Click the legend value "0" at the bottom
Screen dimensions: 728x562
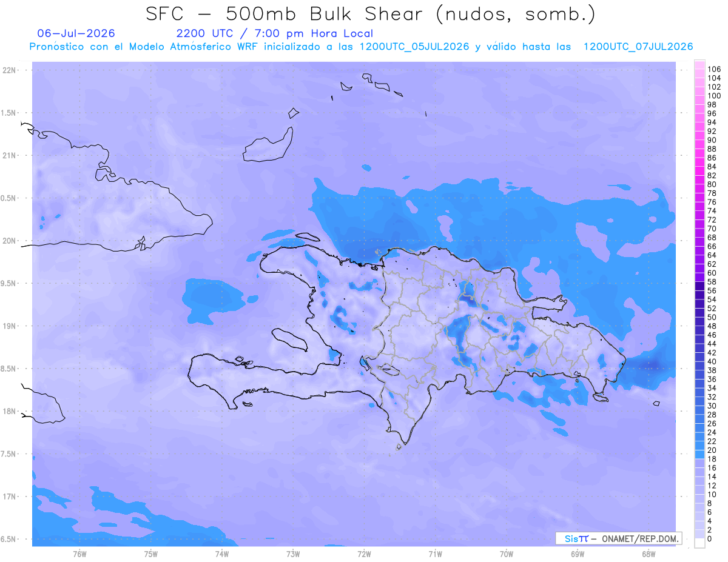[710, 539]
